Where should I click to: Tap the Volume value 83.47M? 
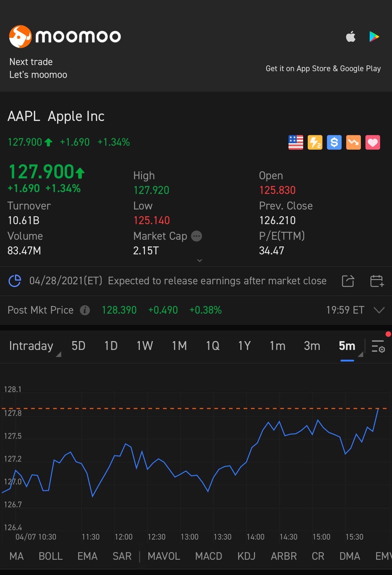(24, 251)
